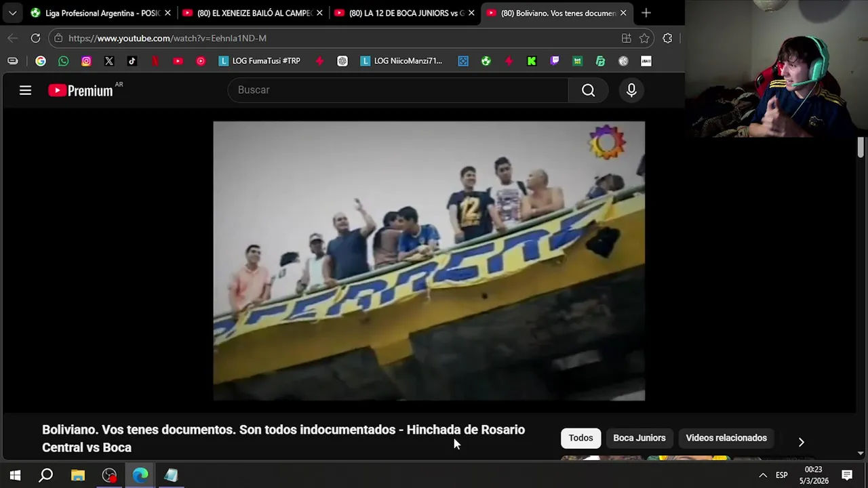Start voice search with microphone icon
The width and height of the screenshot is (868, 488).
[x=631, y=90]
